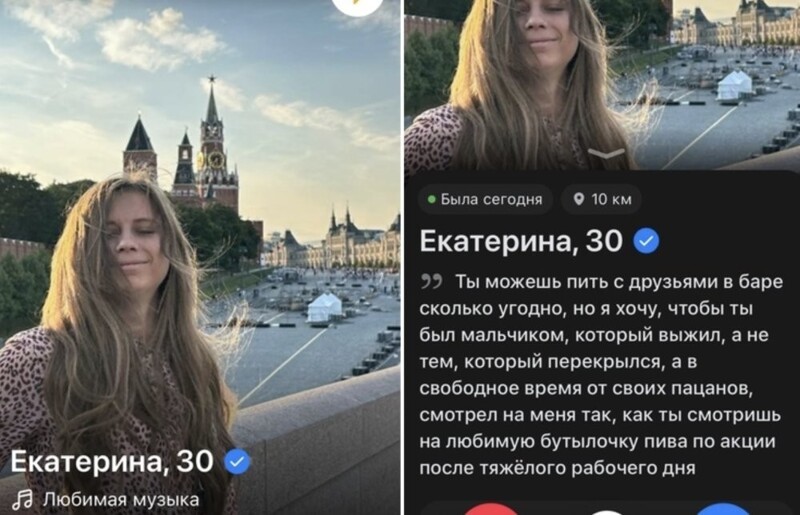800x515 pixels.
Task: Tap the blue like button
Action: [x=723, y=509]
